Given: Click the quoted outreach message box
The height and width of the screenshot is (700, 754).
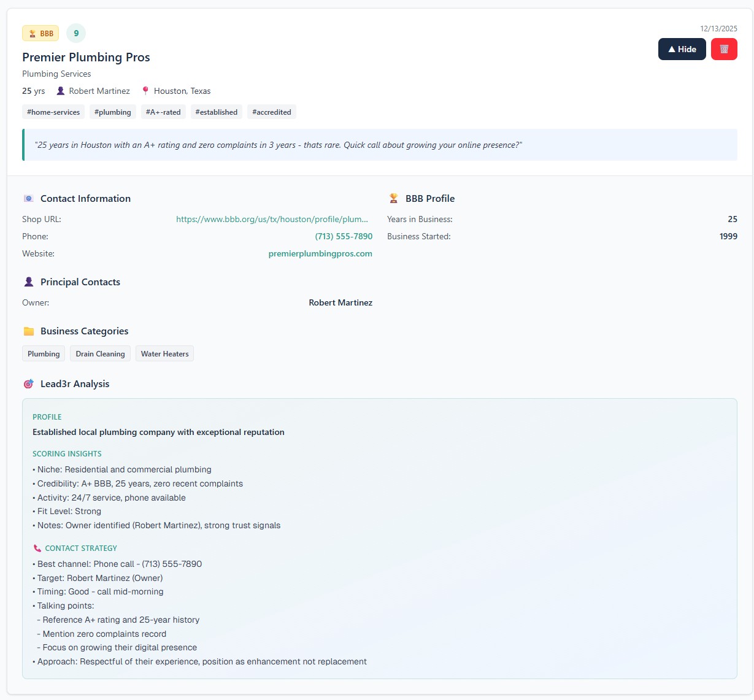Looking at the screenshot, I should tap(380, 145).
